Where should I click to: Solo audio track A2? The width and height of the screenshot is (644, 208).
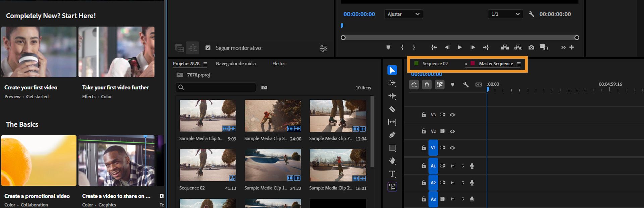[463, 183]
